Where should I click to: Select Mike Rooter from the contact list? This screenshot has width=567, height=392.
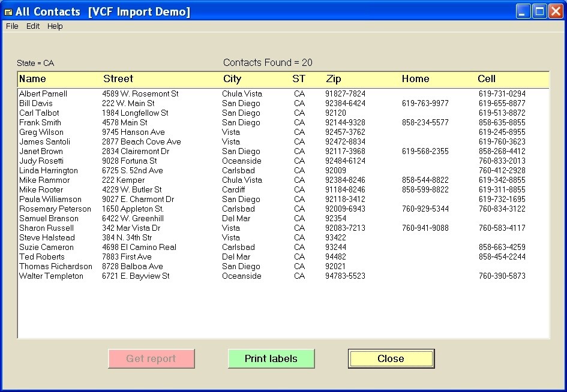pyautogui.click(x=41, y=189)
